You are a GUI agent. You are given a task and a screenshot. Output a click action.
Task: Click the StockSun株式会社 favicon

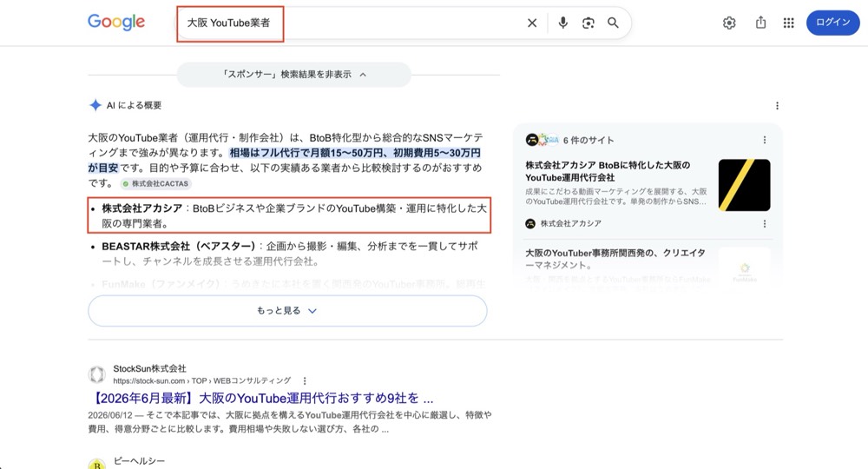click(x=97, y=374)
